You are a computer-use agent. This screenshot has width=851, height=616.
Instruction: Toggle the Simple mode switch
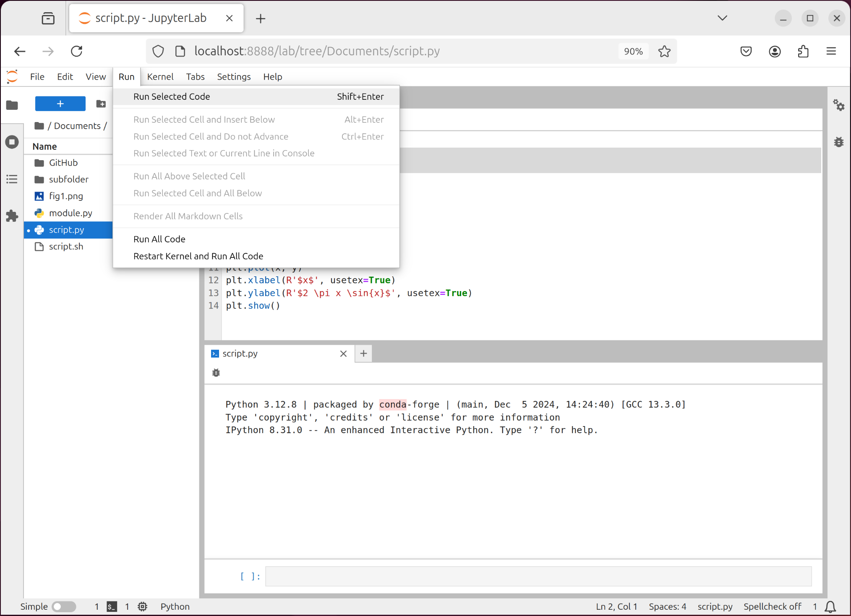coord(64,607)
